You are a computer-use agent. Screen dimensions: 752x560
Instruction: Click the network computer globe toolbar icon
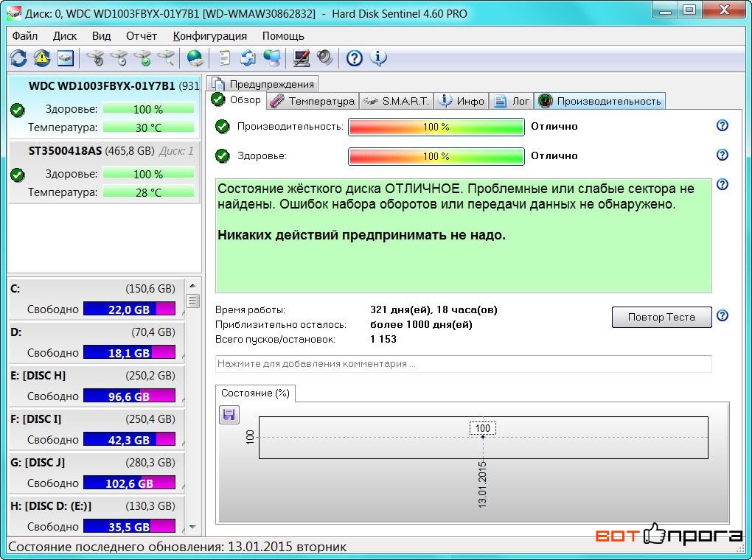point(272,58)
